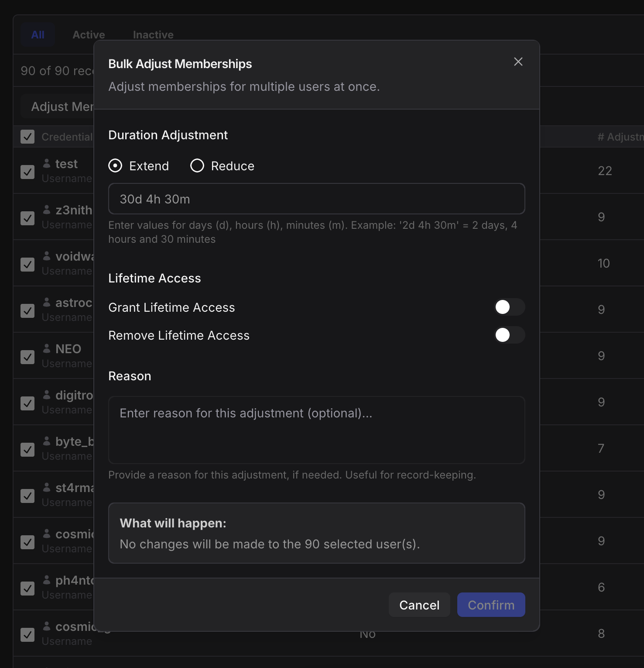Enable the Grant Lifetime Access toggle
The height and width of the screenshot is (668, 644).
coord(509,307)
